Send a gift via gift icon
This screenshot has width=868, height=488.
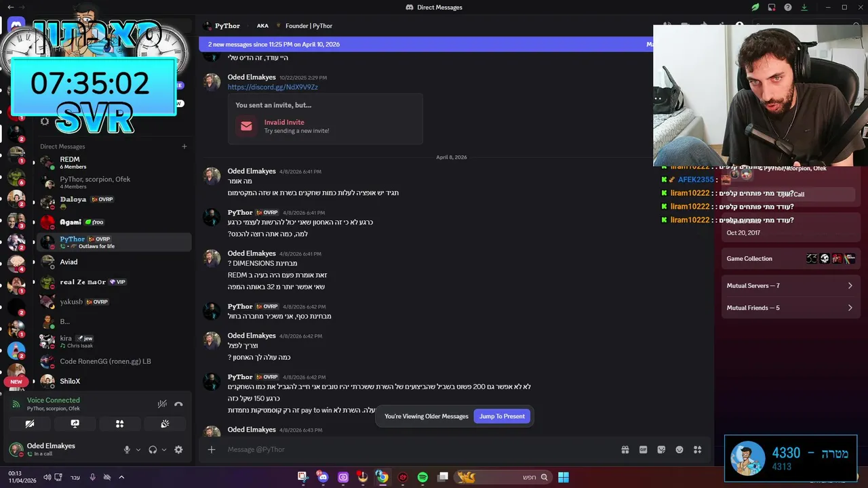pos(625,449)
